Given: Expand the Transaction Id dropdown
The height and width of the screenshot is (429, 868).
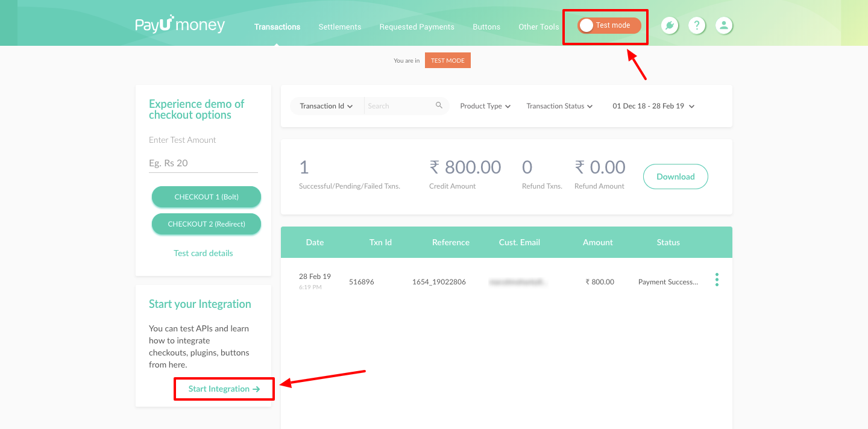Looking at the screenshot, I should [x=327, y=106].
